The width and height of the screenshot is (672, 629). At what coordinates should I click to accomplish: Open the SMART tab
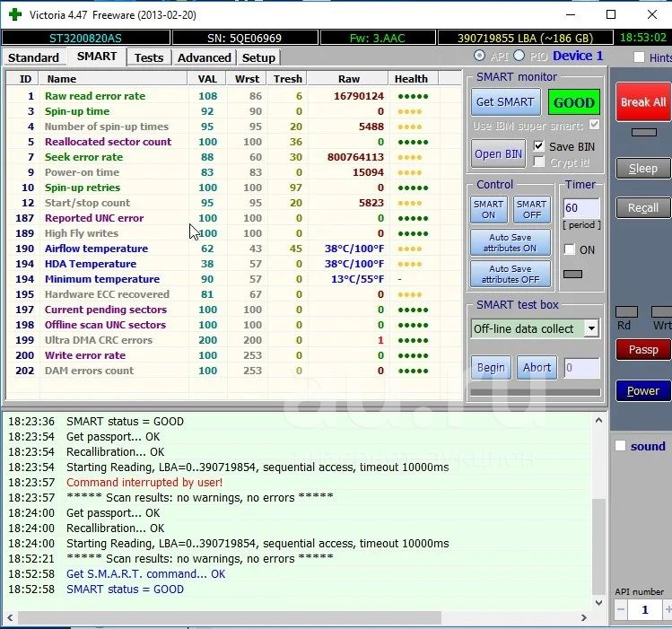97,57
